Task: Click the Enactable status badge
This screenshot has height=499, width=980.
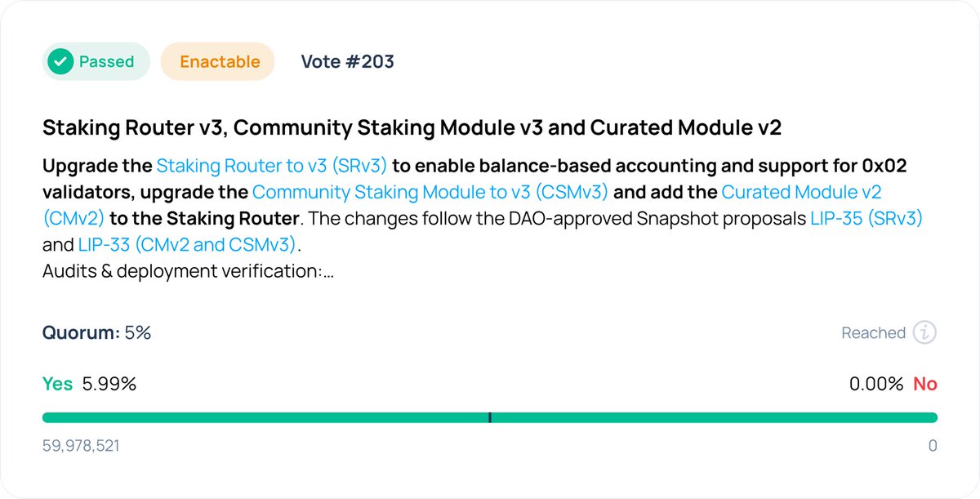Action: pyautogui.click(x=218, y=62)
